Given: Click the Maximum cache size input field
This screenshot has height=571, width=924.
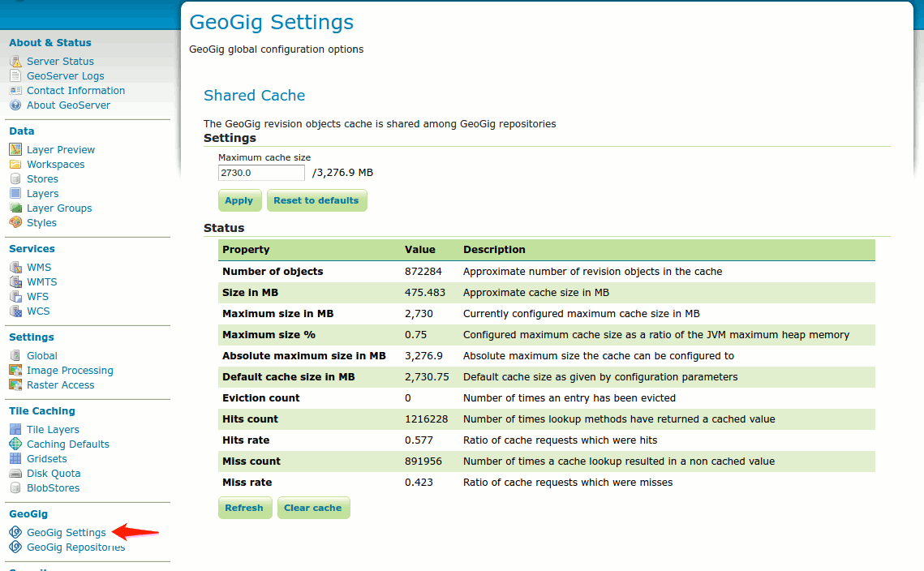Looking at the screenshot, I should [260, 172].
